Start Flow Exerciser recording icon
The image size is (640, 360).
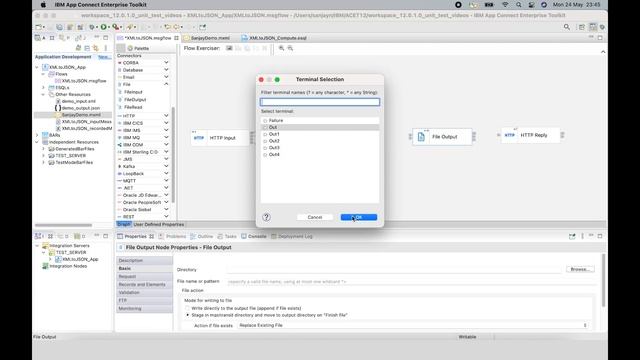click(229, 48)
